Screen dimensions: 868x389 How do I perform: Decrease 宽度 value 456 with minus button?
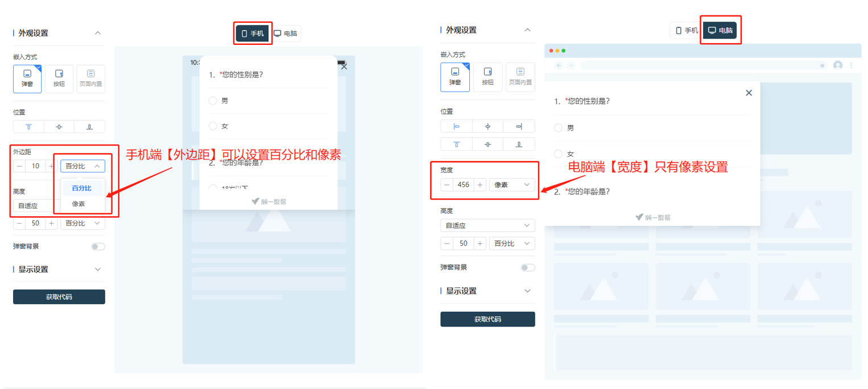447,185
